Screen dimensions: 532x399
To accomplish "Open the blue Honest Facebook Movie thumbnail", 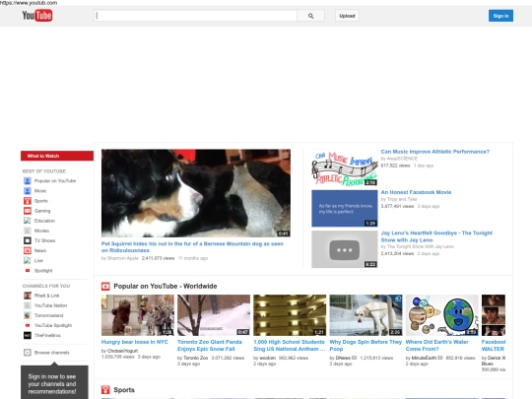I will [x=345, y=208].
